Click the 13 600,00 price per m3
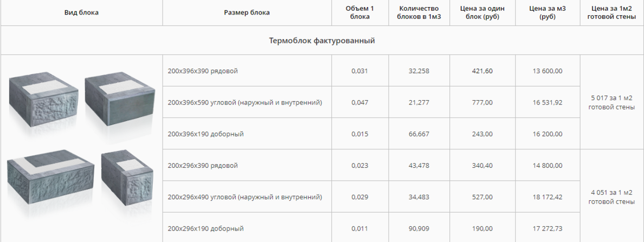 547,71
